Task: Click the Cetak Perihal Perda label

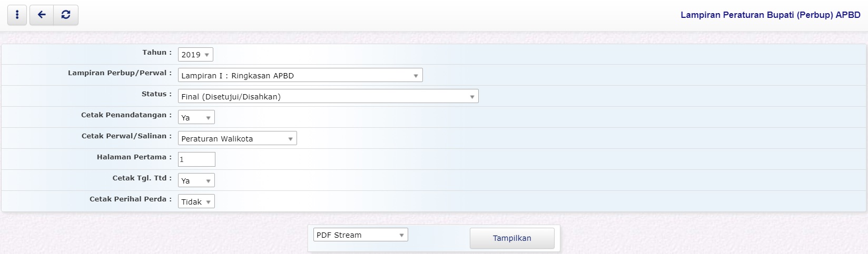Action: point(130,199)
